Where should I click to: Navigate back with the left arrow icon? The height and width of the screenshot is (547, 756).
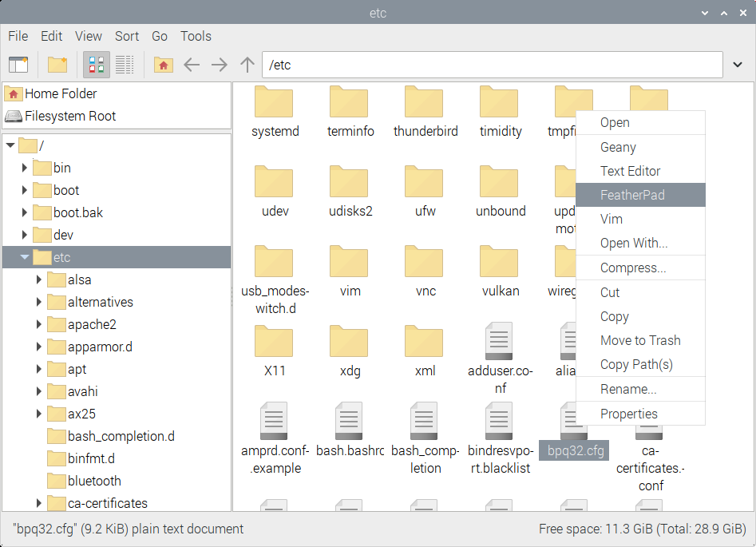192,65
